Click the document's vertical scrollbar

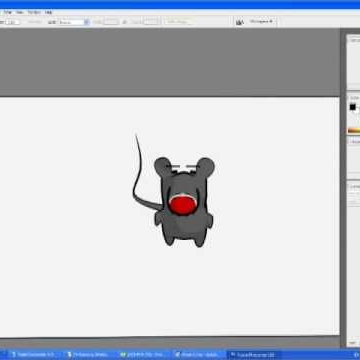click(343, 187)
